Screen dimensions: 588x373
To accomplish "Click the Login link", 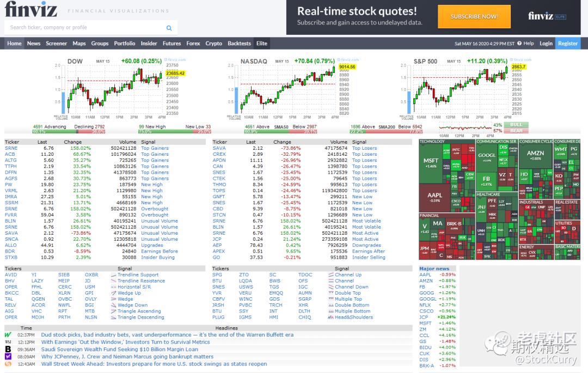I will click(x=546, y=44).
